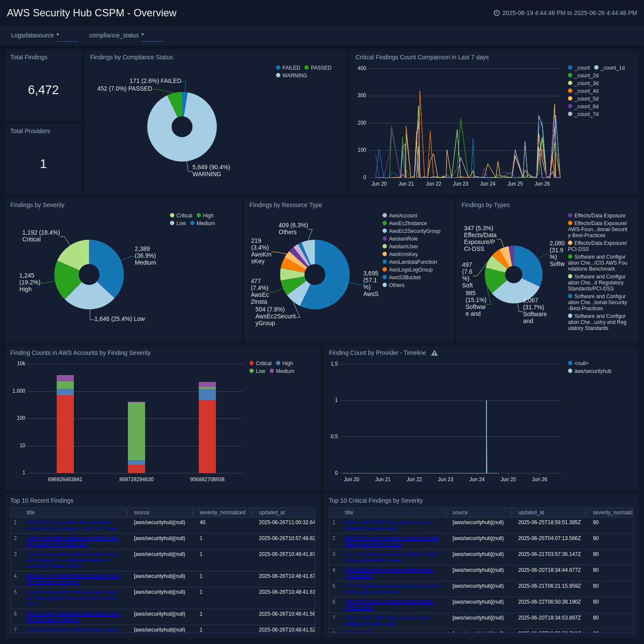Open S3.2 S3 buckets should prohibit public read access
This screenshot has width=644, height=644.
pyautogui.click(x=389, y=573)
